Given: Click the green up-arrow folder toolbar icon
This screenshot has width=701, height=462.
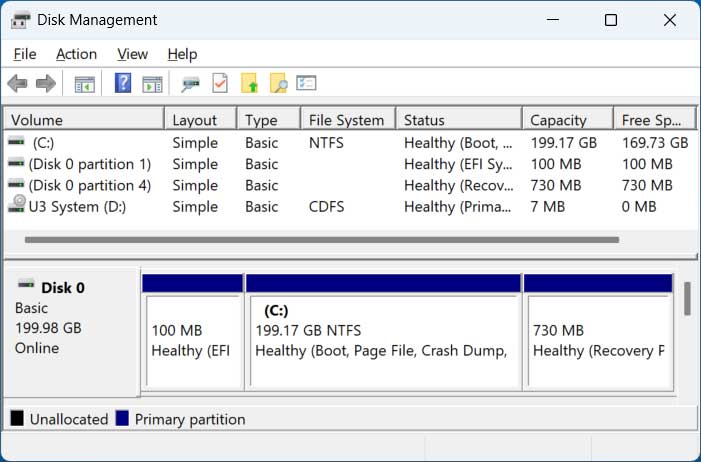Looking at the screenshot, I should [249, 84].
